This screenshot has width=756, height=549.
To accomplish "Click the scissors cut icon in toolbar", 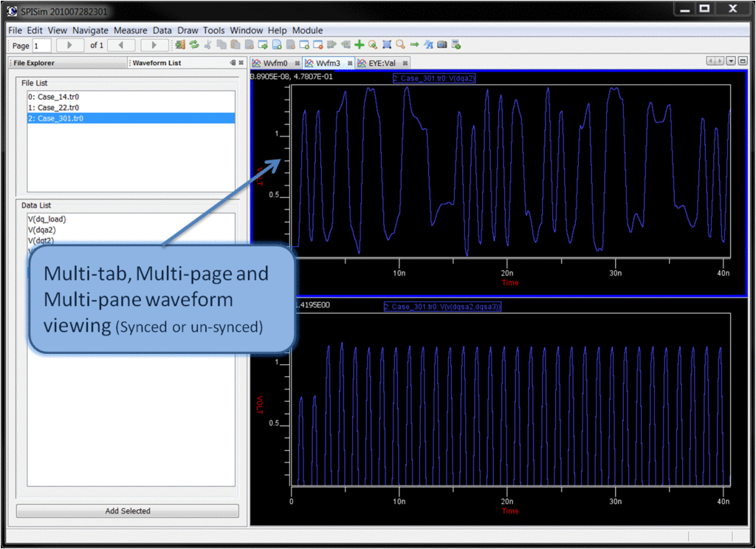I will (x=207, y=45).
